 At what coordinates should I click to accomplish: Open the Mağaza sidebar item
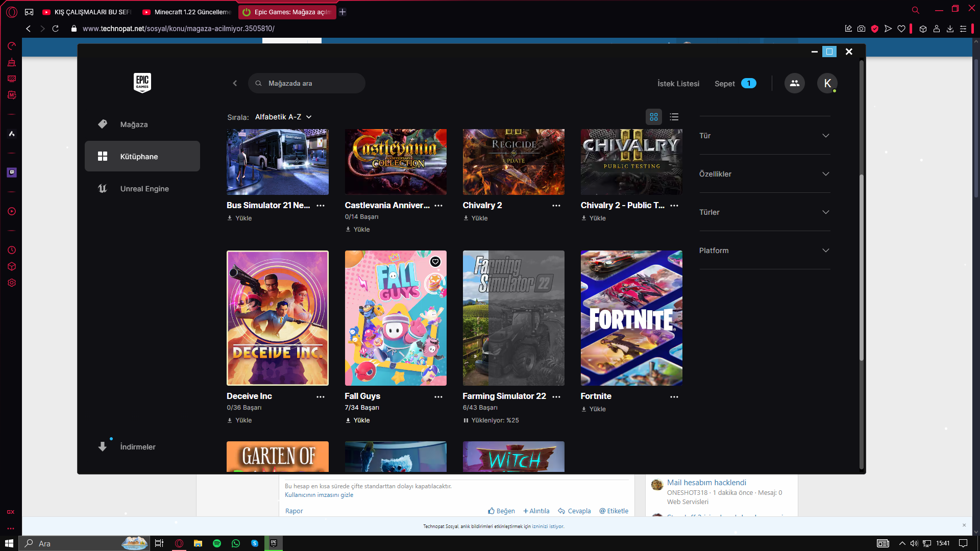click(x=134, y=124)
